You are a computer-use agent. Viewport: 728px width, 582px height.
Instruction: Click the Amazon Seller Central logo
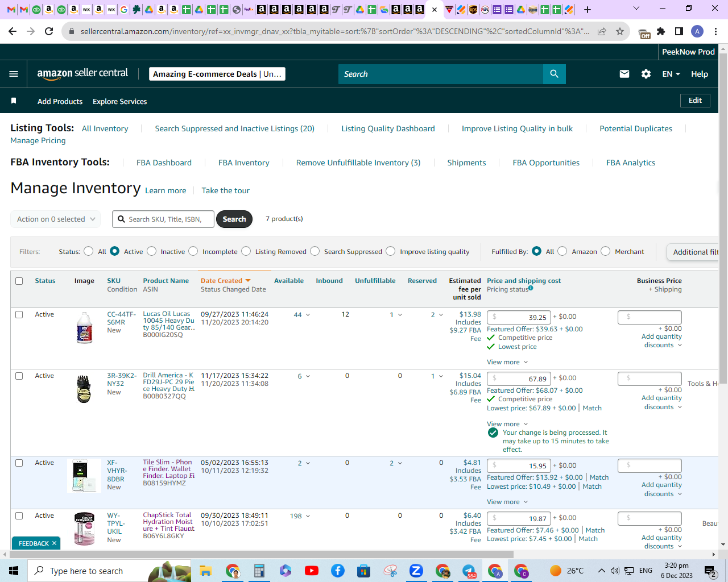coord(82,73)
